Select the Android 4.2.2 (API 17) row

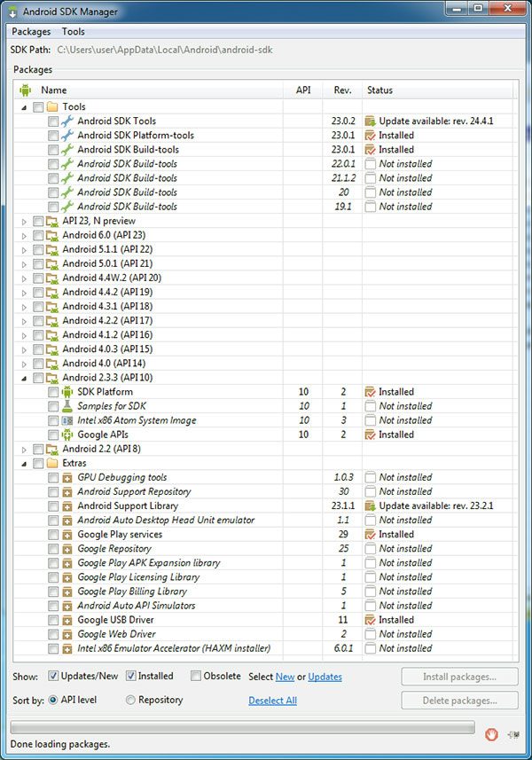265,321
